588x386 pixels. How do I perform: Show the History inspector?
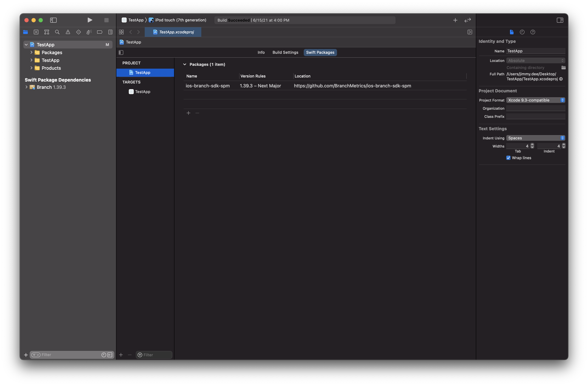522,32
